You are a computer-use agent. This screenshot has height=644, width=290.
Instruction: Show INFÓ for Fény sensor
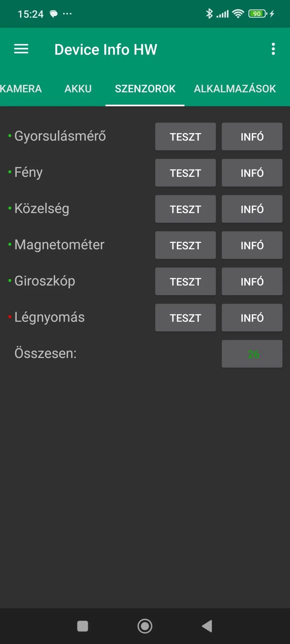(252, 173)
